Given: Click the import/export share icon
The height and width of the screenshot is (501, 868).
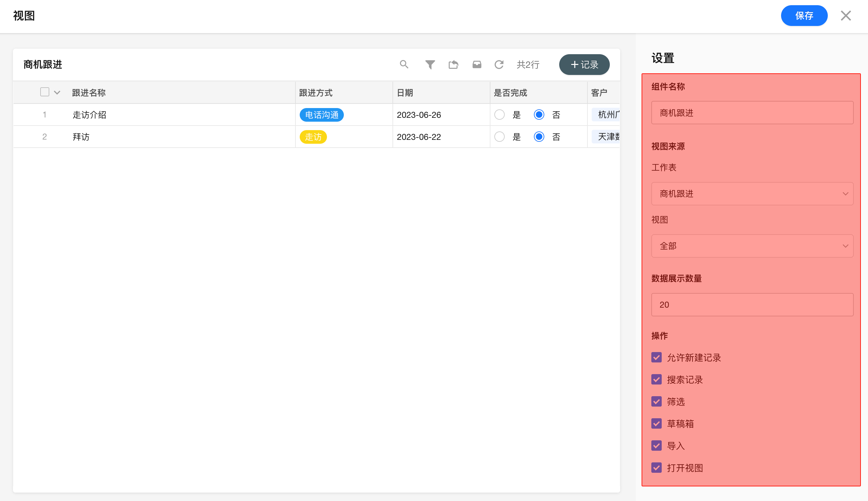Looking at the screenshot, I should pyautogui.click(x=453, y=64).
